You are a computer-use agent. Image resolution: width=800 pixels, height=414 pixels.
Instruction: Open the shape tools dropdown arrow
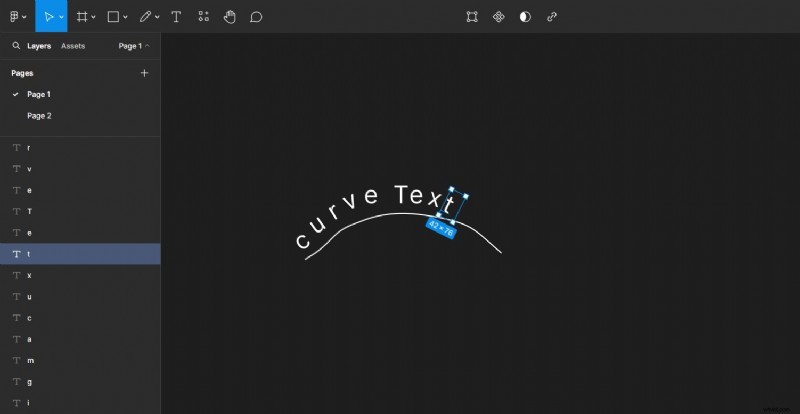pos(125,18)
